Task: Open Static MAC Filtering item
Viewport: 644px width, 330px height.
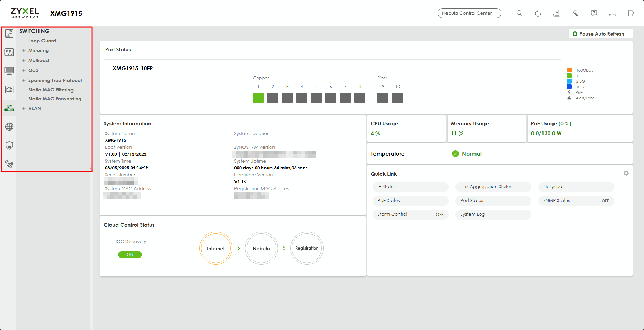Action: pos(51,90)
